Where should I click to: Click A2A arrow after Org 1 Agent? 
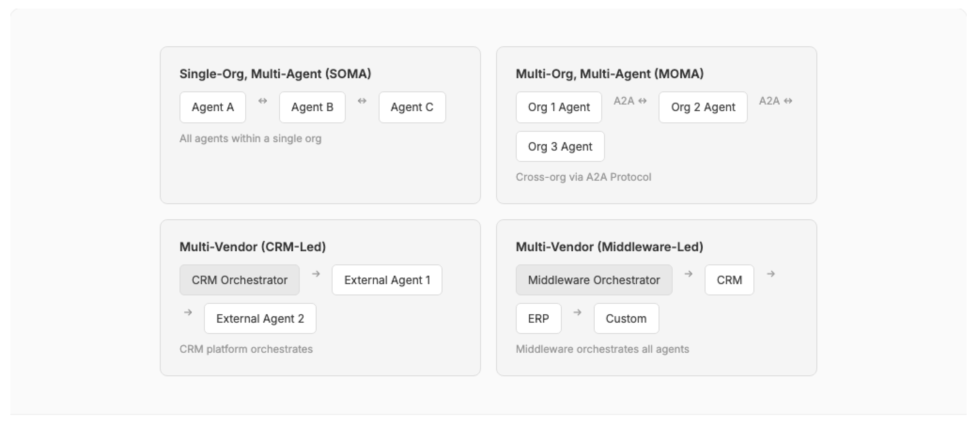[630, 101]
